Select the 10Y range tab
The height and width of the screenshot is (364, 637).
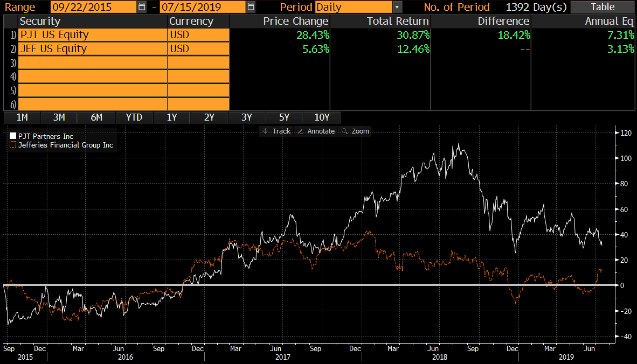click(322, 117)
